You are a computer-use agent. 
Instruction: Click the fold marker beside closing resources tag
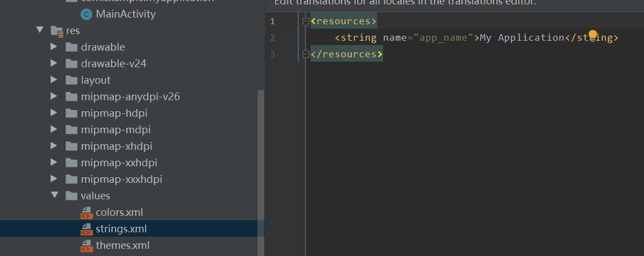(x=306, y=54)
